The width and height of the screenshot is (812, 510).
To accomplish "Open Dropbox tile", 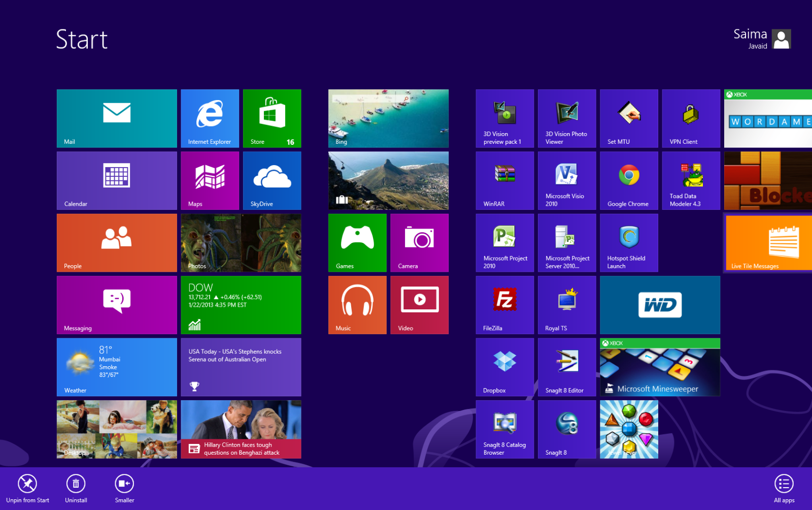I will pyautogui.click(x=505, y=367).
